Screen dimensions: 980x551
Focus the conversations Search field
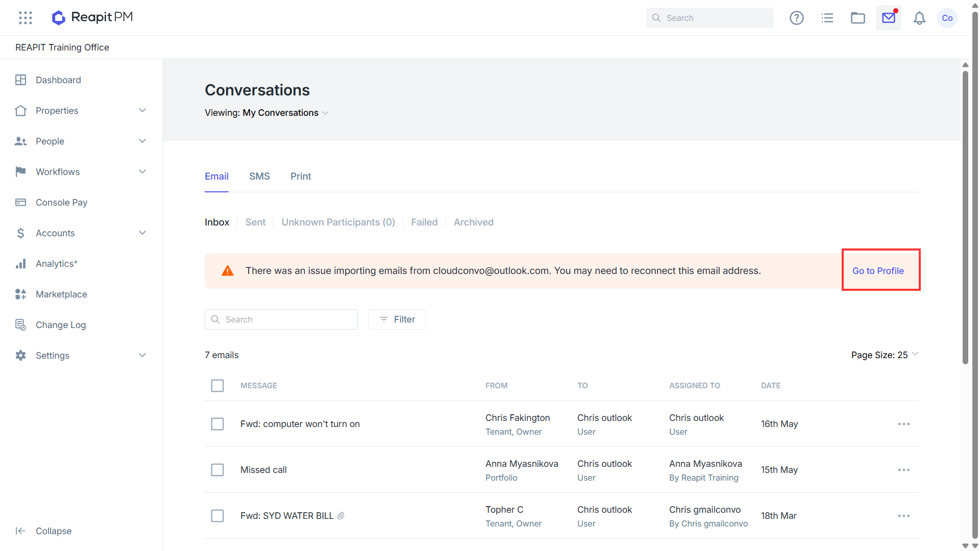tap(281, 319)
